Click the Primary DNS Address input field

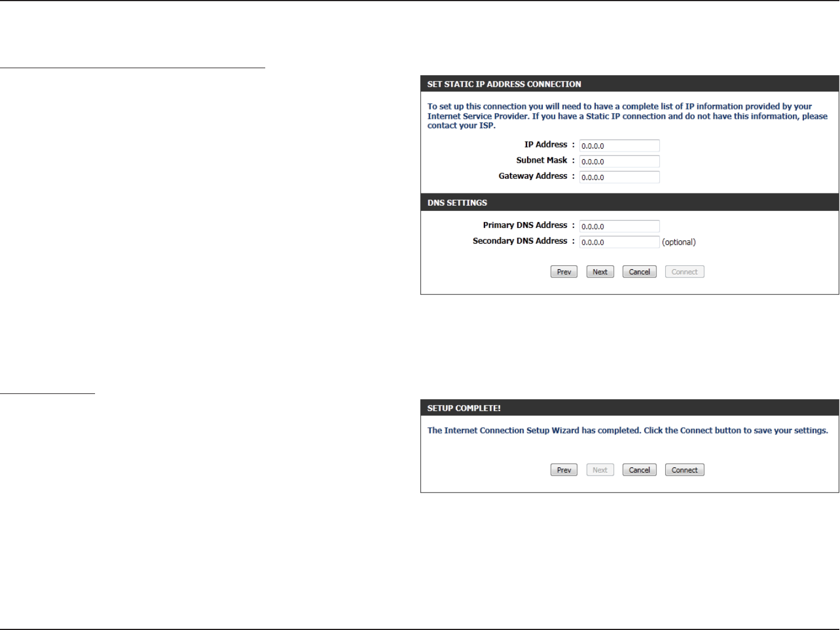(x=619, y=226)
